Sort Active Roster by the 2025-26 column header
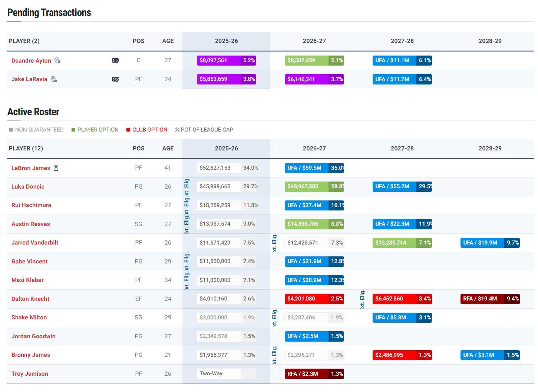The height and width of the screenshot is (392, 538). (226, 149)
